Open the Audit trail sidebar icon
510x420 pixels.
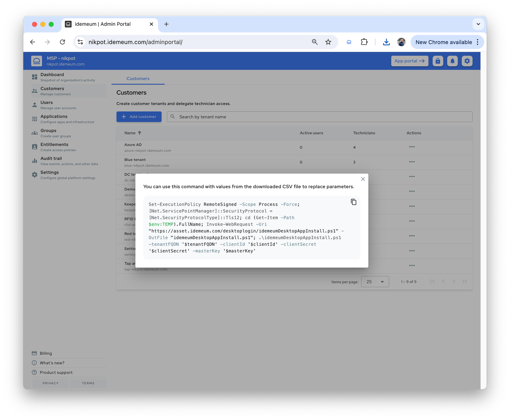34,161
